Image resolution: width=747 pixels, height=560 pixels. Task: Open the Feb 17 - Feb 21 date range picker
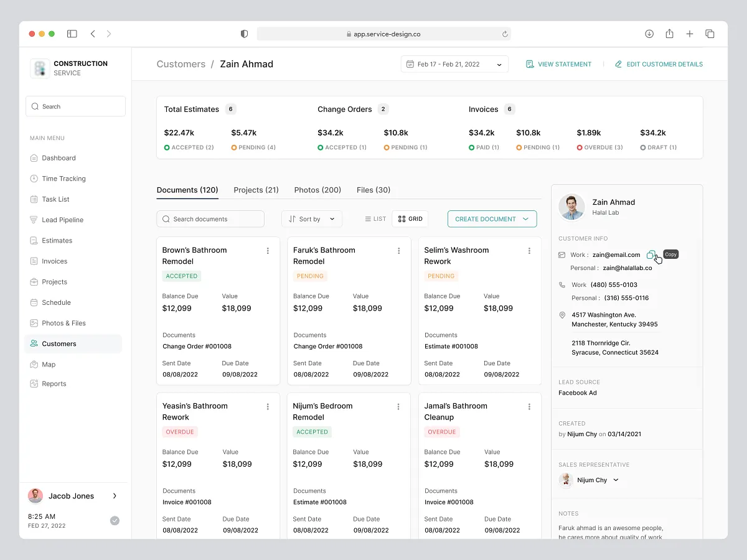click(454, 63)
